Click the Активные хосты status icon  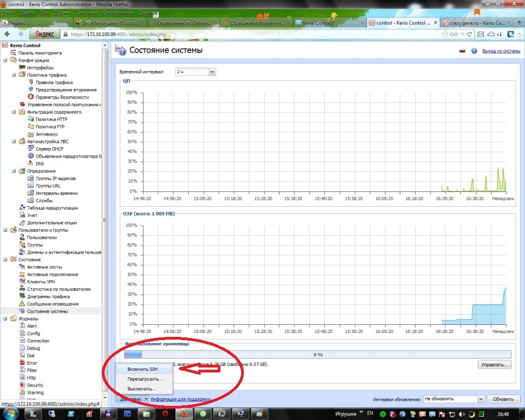(22, 267)
